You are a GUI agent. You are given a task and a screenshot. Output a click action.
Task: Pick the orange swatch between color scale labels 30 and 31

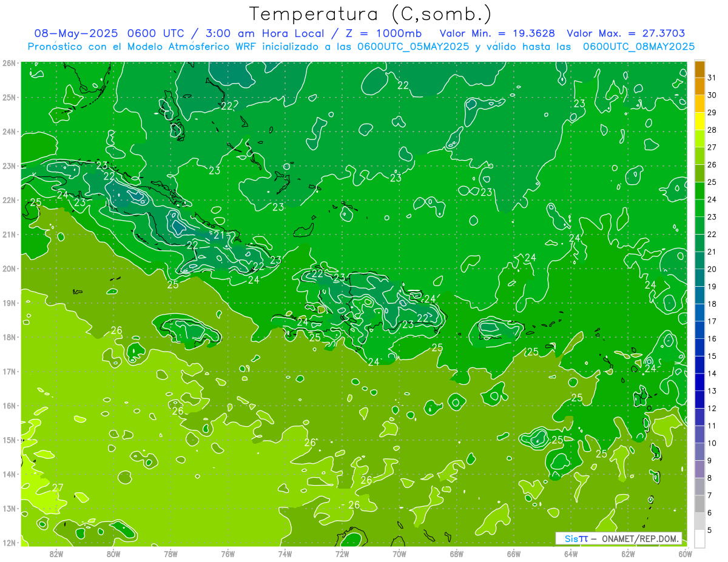(x=699, y=87)
